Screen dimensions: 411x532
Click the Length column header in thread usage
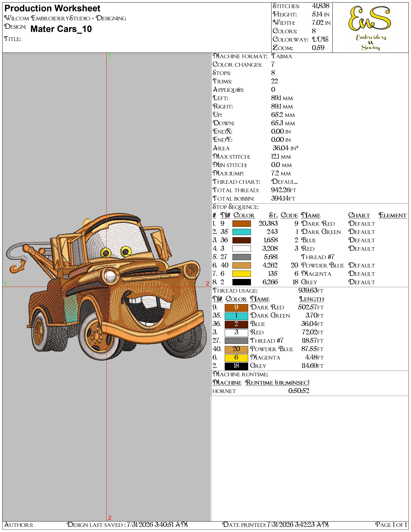tap(312, 299)
